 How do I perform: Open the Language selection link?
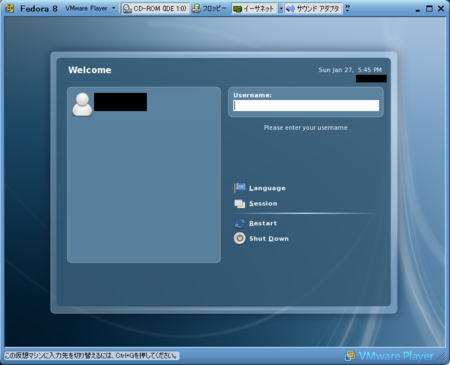click(267, 188)
